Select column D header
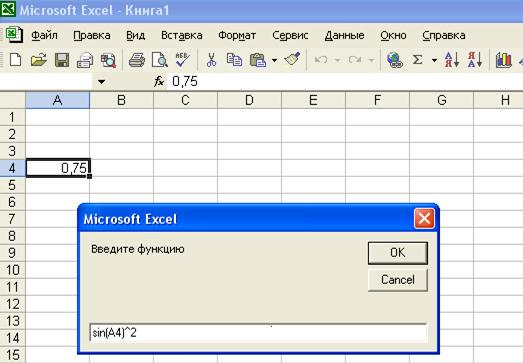The image size is (523, 363). 249,100
